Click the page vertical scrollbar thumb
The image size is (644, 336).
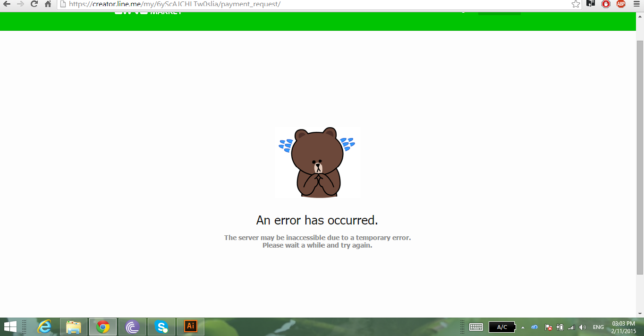tap(640, 157)
